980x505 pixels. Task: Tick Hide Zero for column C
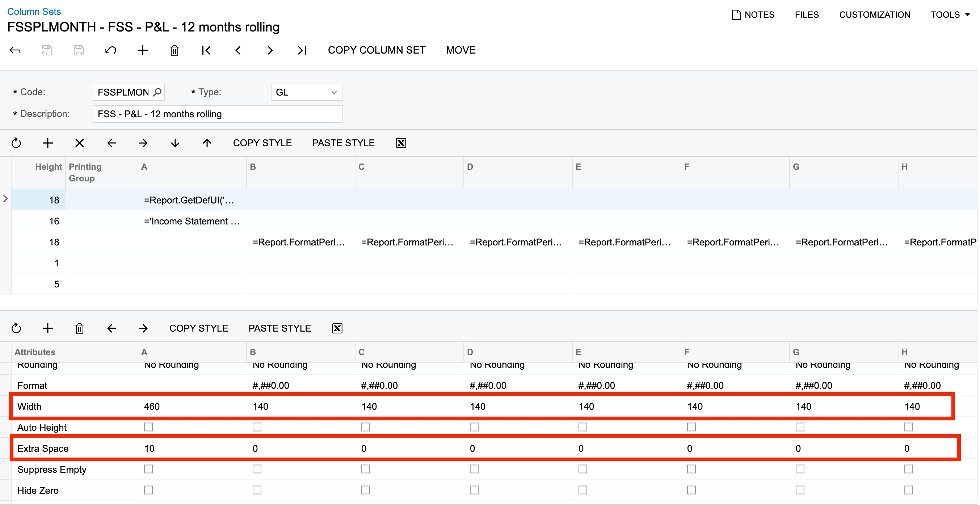(366, 490)
